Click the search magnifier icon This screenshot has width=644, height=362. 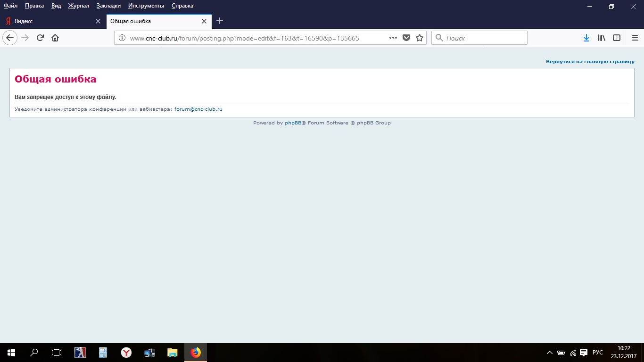point(439,38)
